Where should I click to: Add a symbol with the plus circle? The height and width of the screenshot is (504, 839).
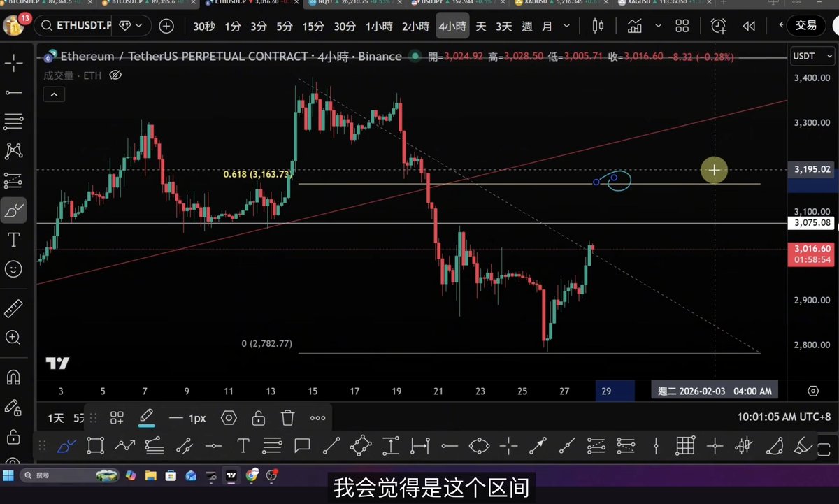tap(166, 27)
